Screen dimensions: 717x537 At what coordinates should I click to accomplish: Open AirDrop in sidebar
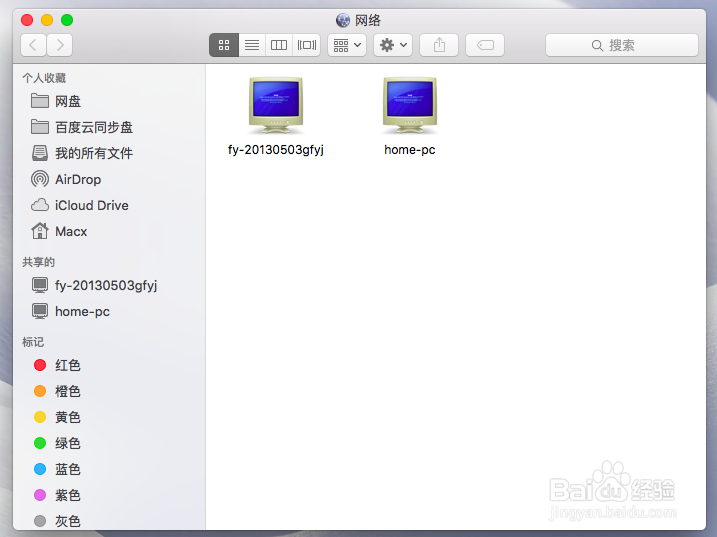109,179
